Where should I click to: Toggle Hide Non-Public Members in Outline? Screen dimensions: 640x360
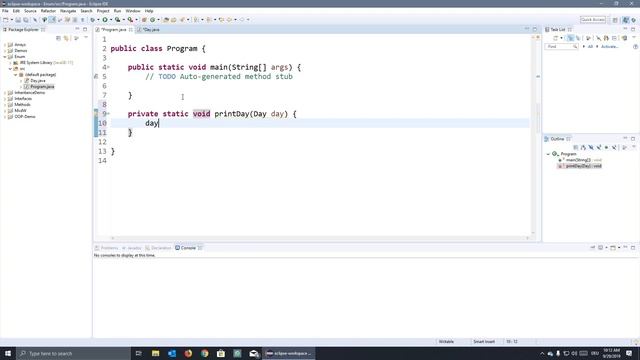pos(606,147)
